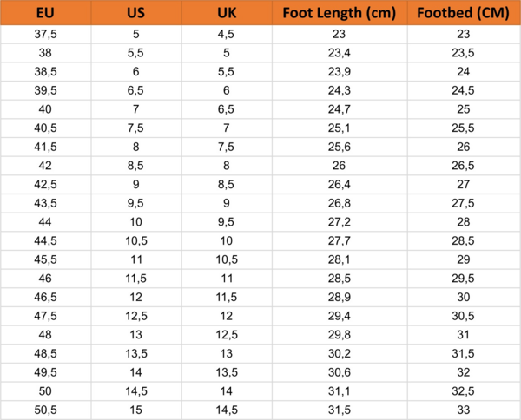
Task: Select footbed value 26,5 cell
Action: (463, 165)
